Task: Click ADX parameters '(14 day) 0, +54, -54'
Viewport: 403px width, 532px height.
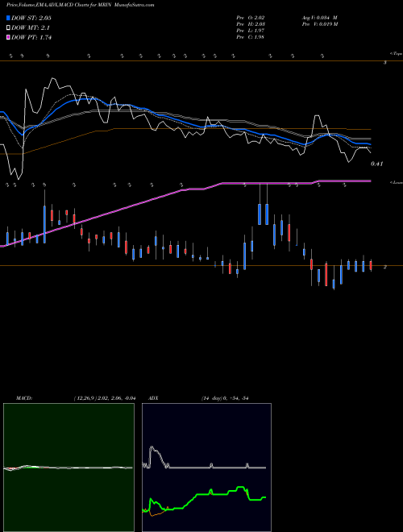Action: [225, 398]
